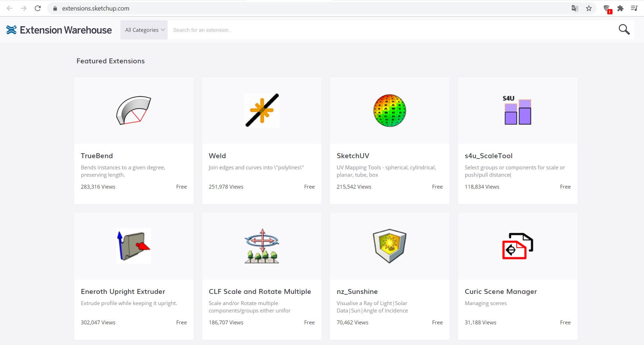Open the CLF Scale and Rotate Multiple title

click(260, 291)
